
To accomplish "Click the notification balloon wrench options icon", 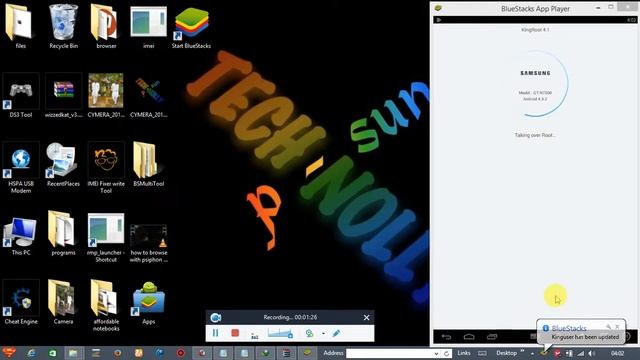I will point(608,327).
